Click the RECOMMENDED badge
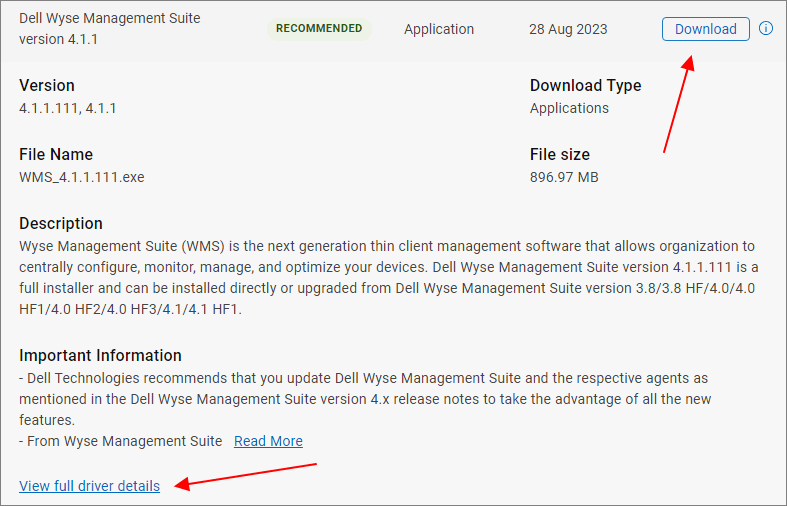Screen dimensions: 787x506 coord(319,29)
